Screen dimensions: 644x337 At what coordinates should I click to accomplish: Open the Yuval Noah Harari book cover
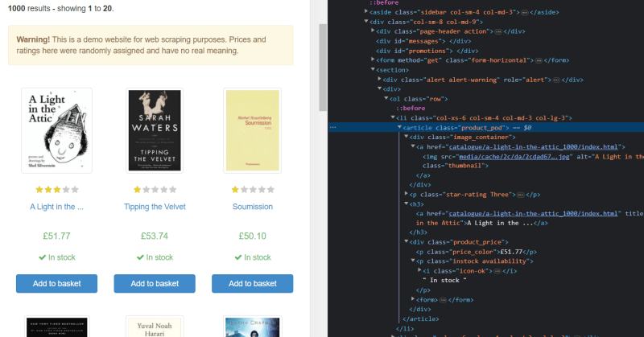pos(155,327)
